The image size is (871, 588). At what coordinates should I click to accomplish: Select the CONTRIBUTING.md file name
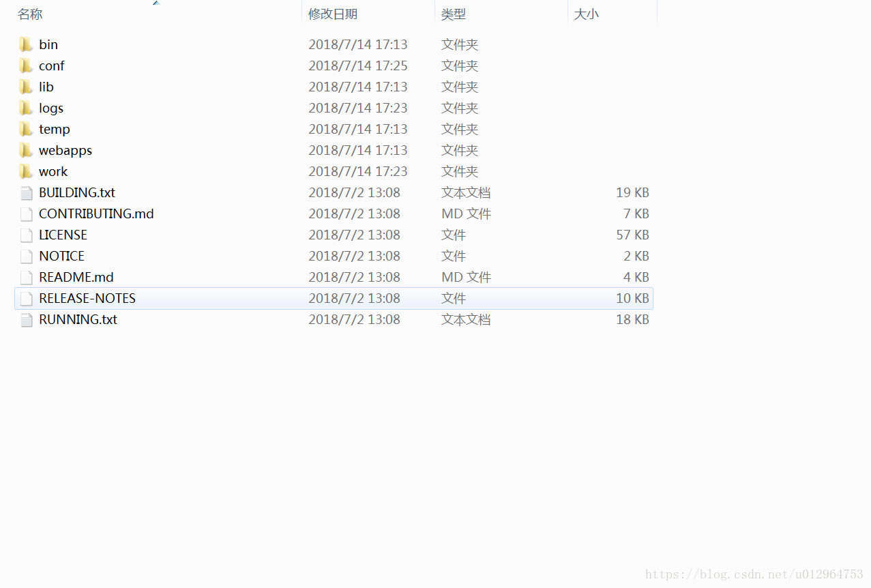coord(96,214)
